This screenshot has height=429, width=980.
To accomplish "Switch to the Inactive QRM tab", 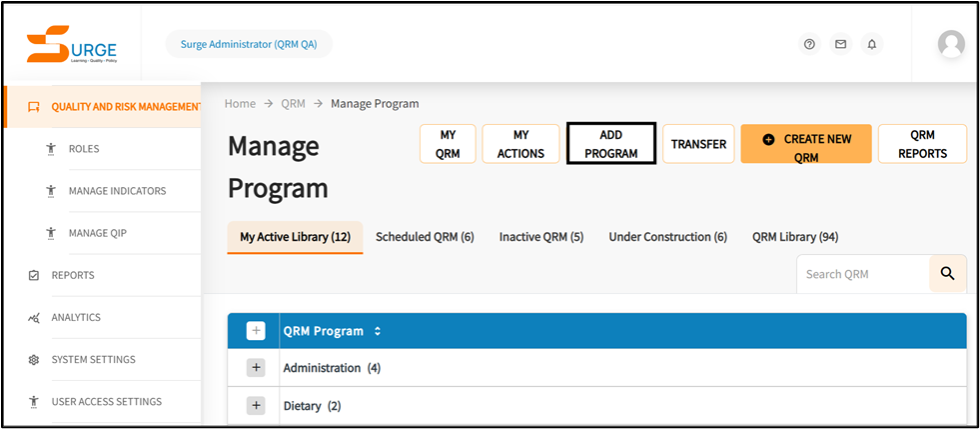I will click(x=540, y=237).
